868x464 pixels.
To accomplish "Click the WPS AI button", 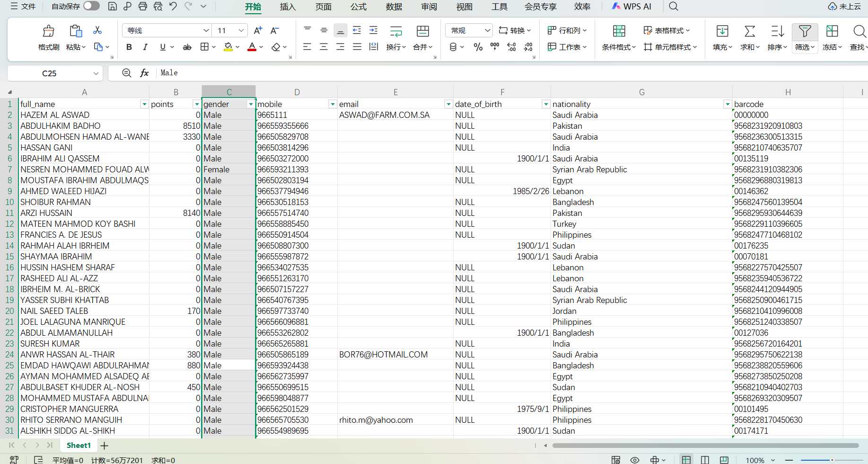I will coord(631,6).
